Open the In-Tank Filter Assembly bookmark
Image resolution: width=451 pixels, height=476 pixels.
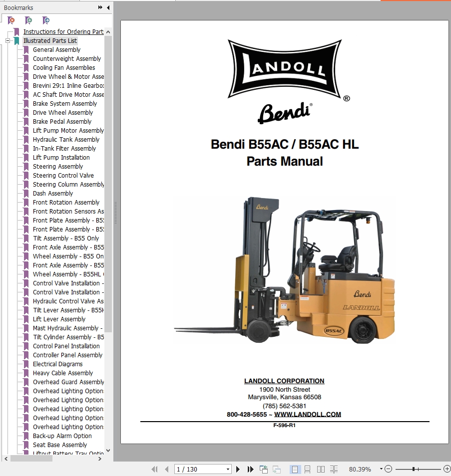click(64, 149)
